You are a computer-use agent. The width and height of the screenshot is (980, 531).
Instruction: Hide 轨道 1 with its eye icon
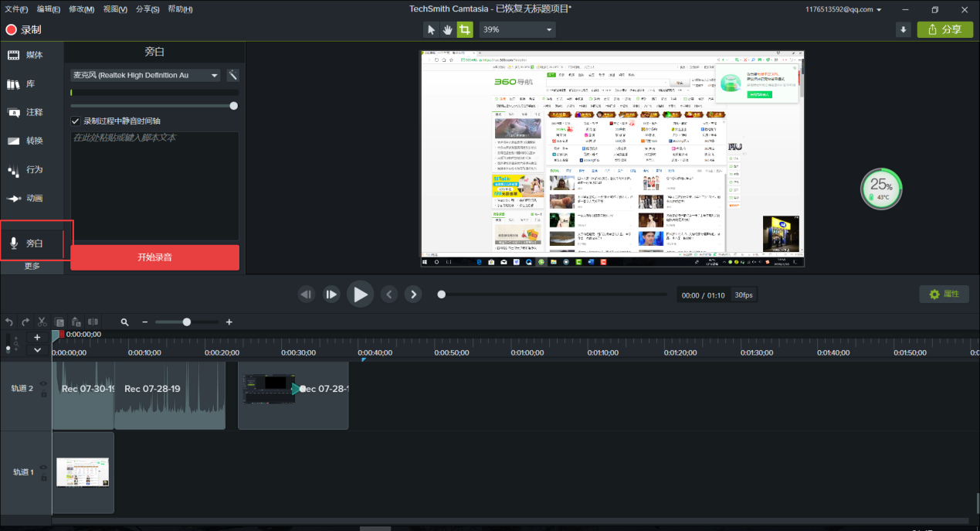(x=44, y=467)
